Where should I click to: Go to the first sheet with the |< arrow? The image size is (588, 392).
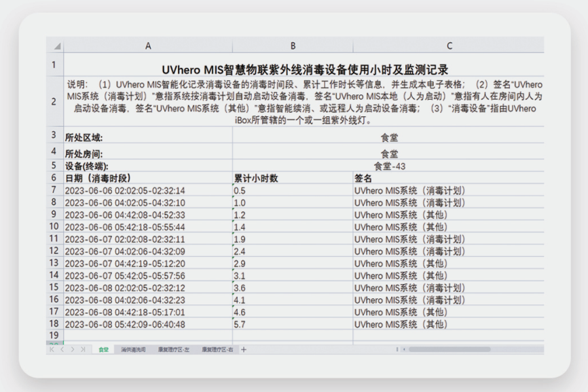pyautogui.click(x=52, y=349)
